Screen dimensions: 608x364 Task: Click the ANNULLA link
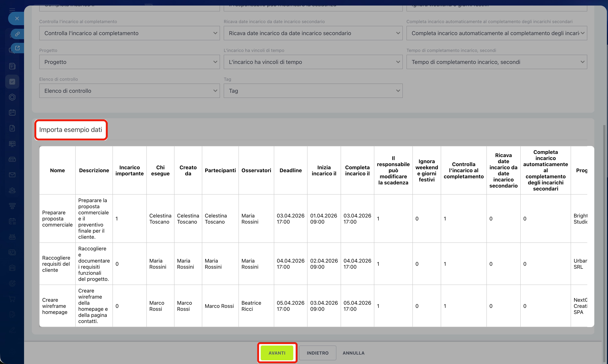coord(353,353)
